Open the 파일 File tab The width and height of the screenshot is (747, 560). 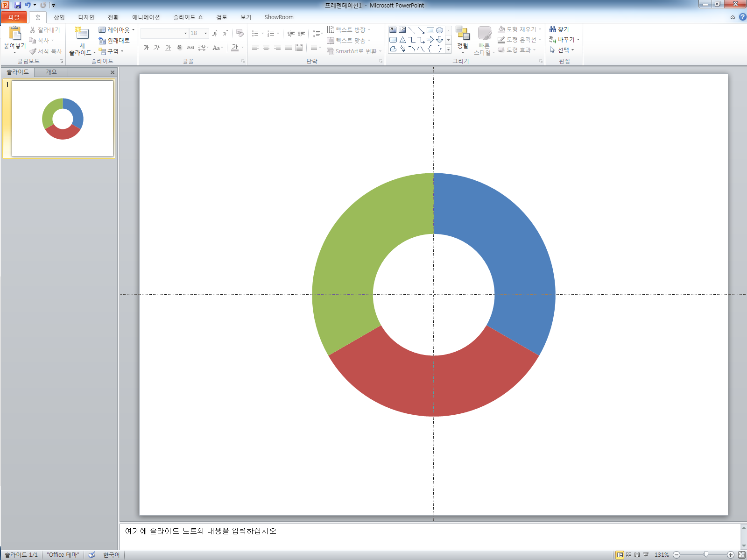point(14,17)
